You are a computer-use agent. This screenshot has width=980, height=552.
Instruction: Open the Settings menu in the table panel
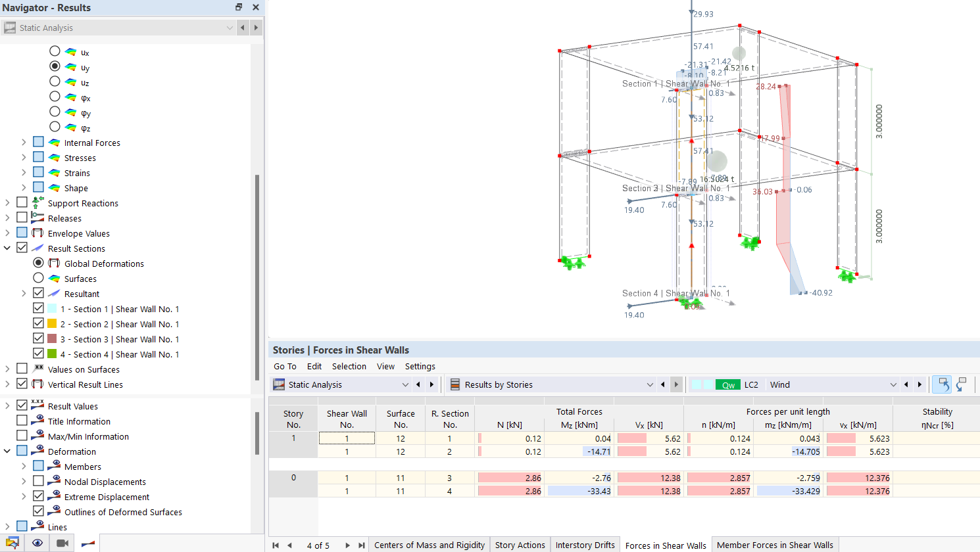(420, 366)
